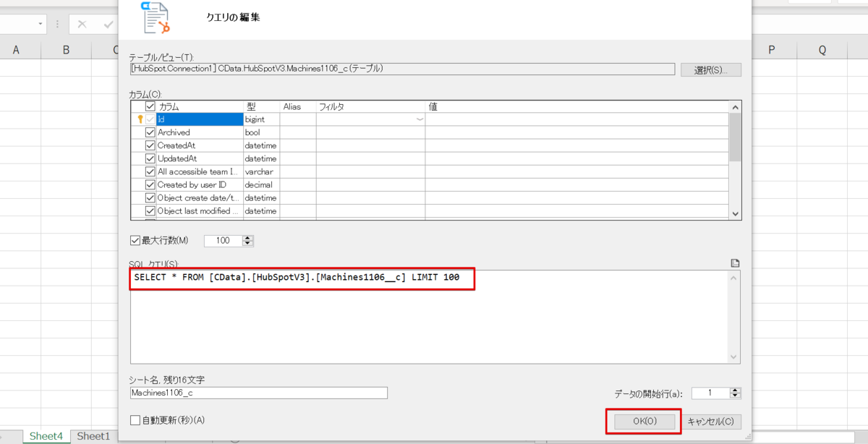868x444 pixels.
Task: Open table chooser with 選択(S) button
Action: [710, 69]
